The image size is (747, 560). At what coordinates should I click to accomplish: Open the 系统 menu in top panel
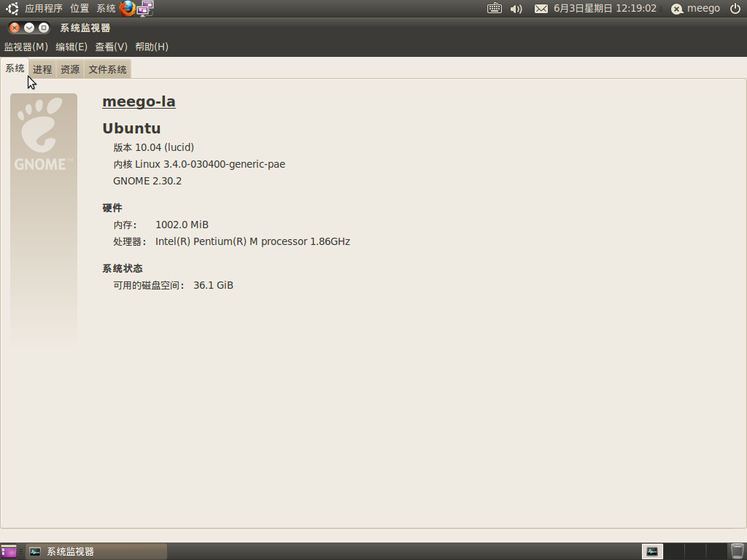point(106,9)
